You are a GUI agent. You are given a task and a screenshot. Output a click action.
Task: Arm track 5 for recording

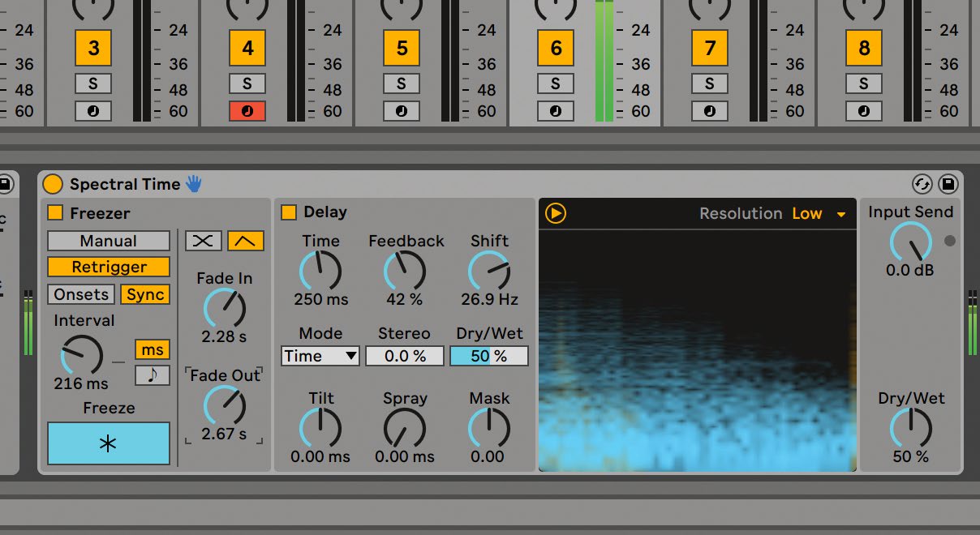(402, 111)
